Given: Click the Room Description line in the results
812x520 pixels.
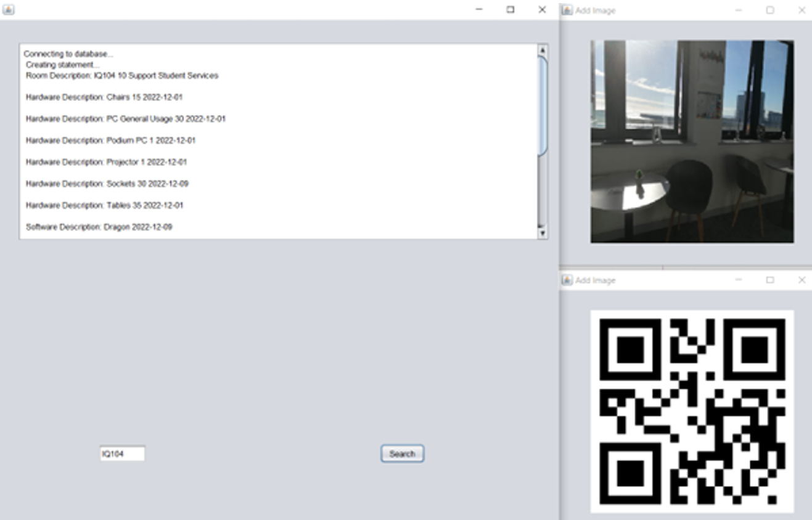Looking at the screenshot, I should coord(122,76).
